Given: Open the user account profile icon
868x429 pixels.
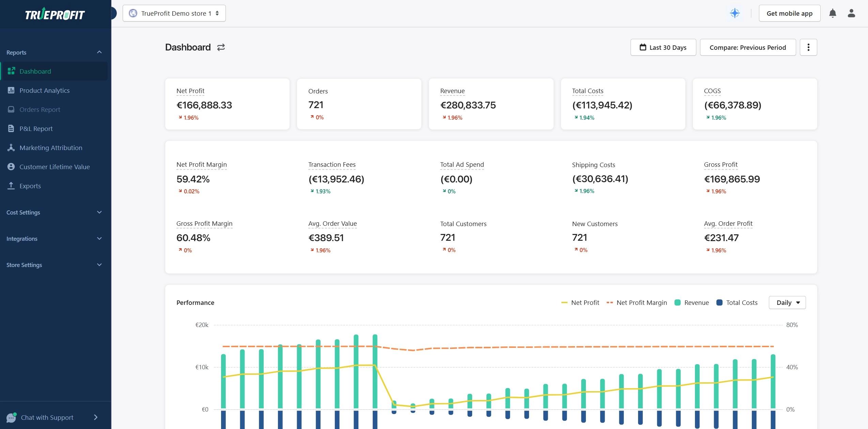Looking at the screenshot, I should tap(851, 13).
